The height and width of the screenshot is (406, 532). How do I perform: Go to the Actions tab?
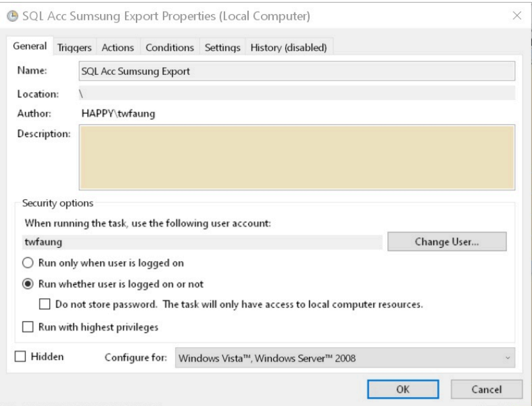pyautogui.click(x=117, y=47)
